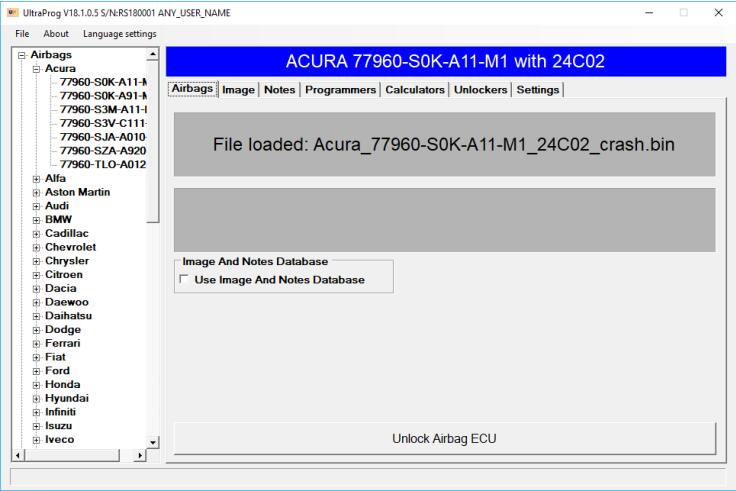Switch to the Programmers tab

point(340,90)
